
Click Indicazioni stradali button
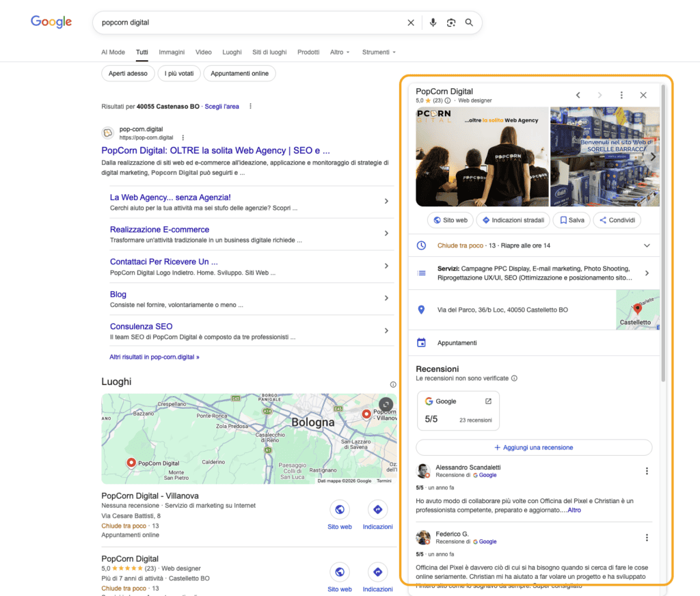click(513, 220)
